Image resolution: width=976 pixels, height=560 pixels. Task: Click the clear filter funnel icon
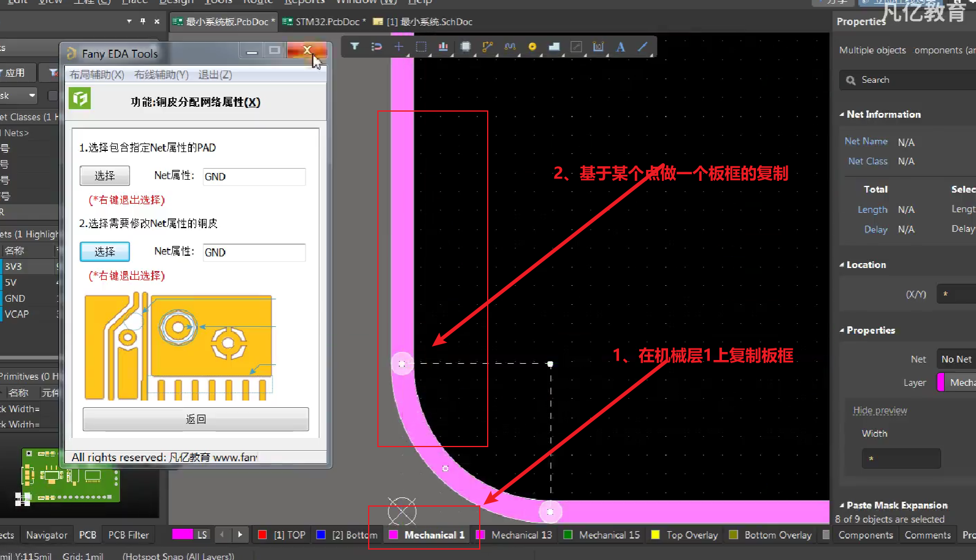(53, 73)
